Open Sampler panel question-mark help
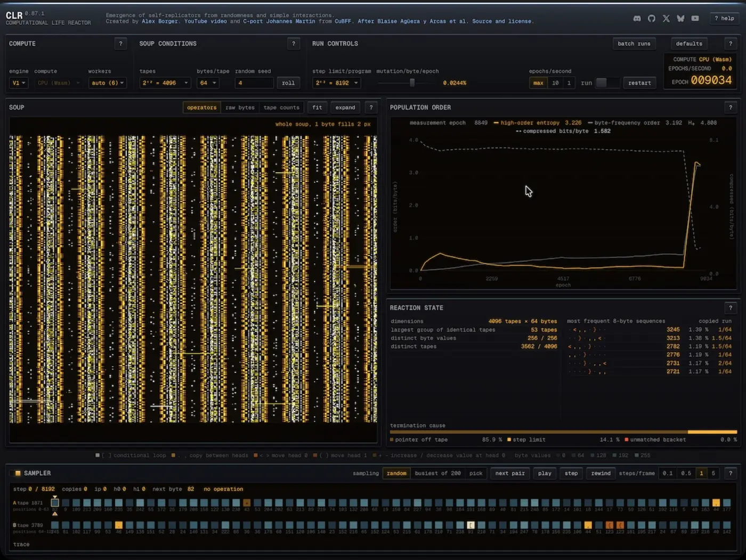746x560 pixels. [x=731, y=473]
